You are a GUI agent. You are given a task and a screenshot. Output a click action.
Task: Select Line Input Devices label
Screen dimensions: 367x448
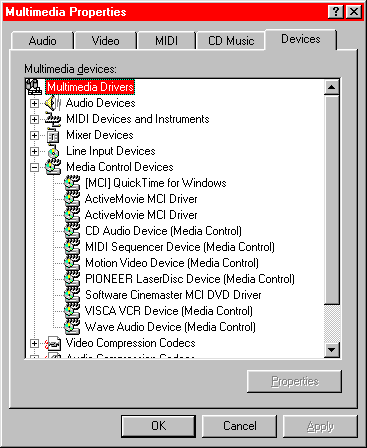(111, 151)
